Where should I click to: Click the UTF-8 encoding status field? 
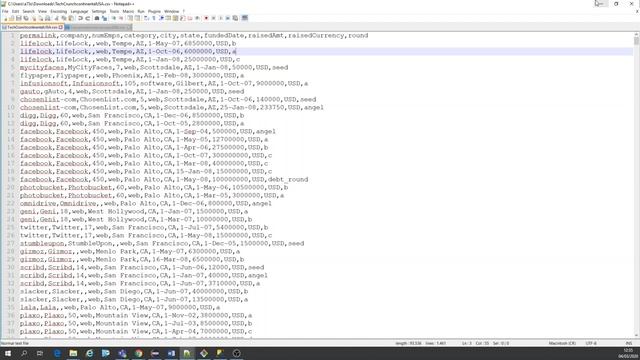(x=591, y=343)
